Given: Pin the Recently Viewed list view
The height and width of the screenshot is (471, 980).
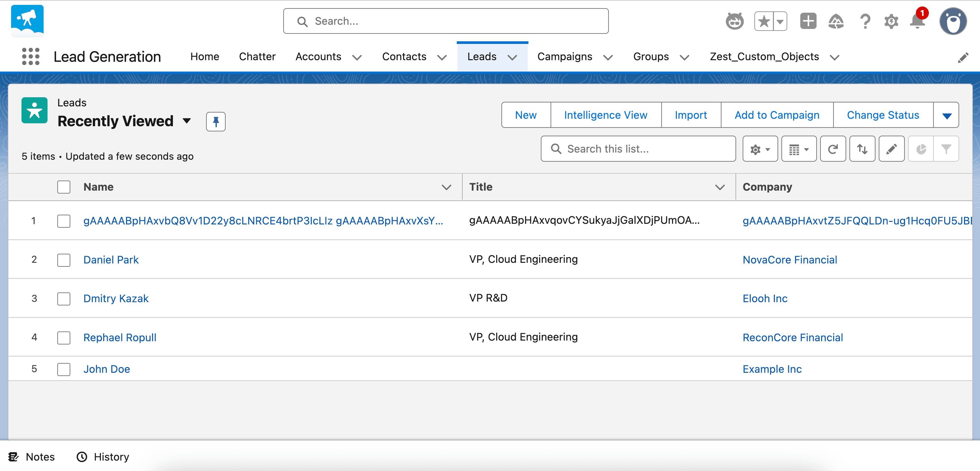Looking at the screenshot, I should pyautogui.click(x=216, y=122).
